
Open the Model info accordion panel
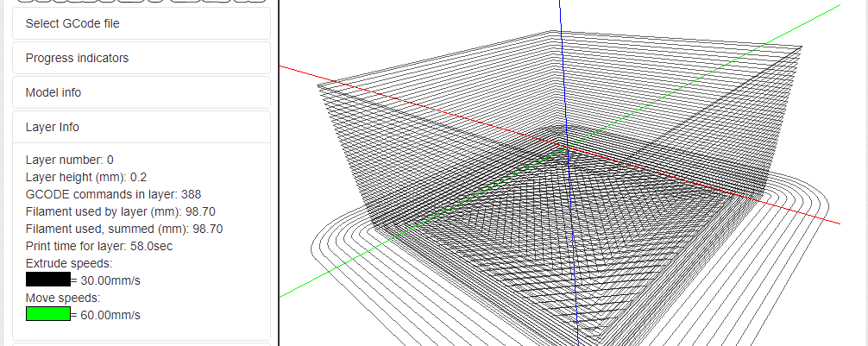(x=142, y=92)
